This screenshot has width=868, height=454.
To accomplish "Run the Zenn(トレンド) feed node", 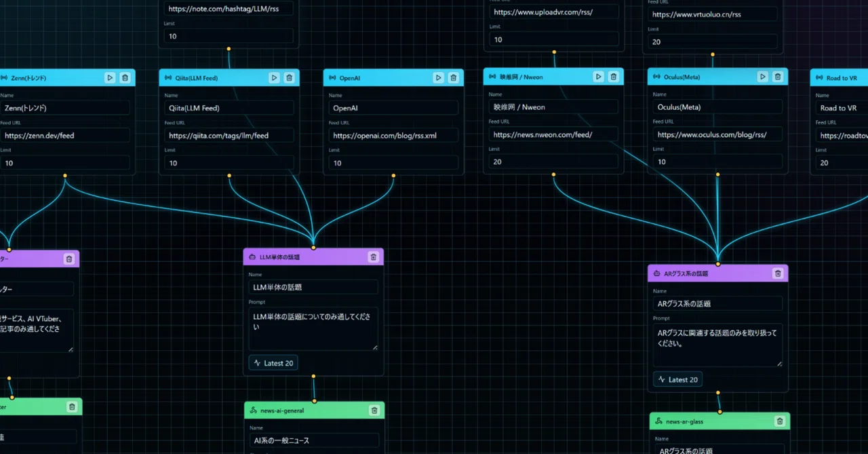I will (110, 78).
